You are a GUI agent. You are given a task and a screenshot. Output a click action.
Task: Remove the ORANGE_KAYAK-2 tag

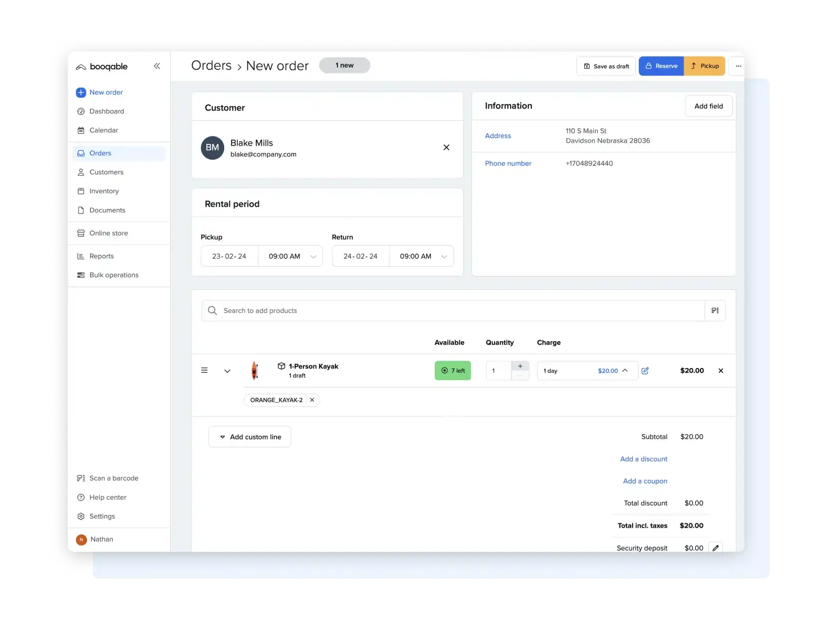coord(311,400)
